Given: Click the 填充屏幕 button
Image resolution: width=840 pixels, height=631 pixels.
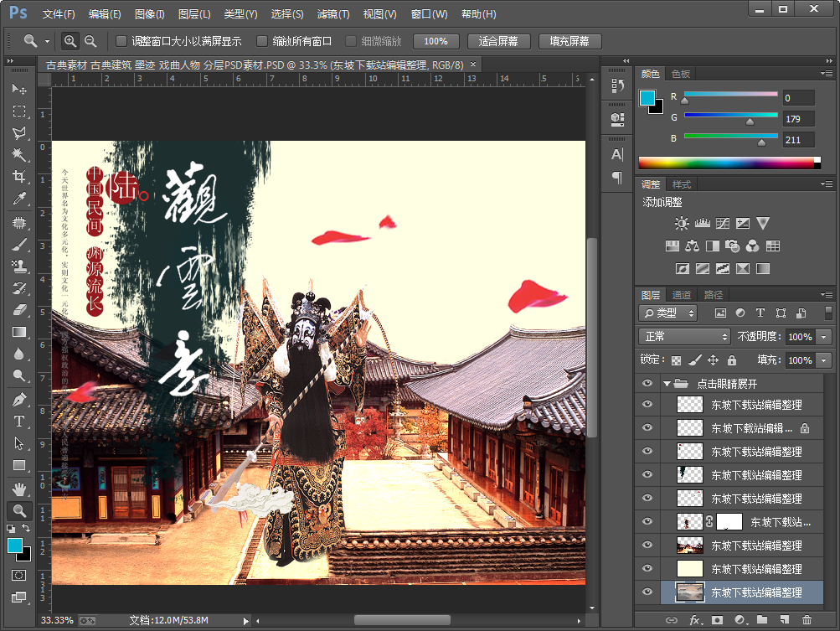Looking at the screenshot, I should [569, 41].
